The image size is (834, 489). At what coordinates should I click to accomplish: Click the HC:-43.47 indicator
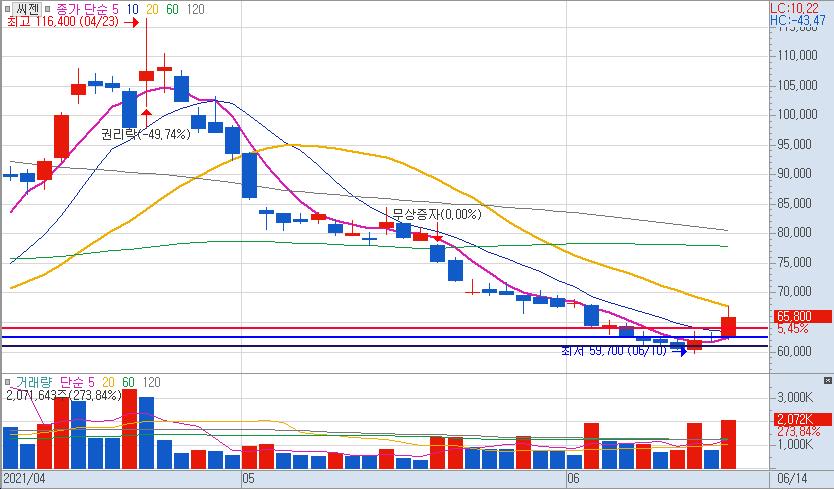(798, 20)
